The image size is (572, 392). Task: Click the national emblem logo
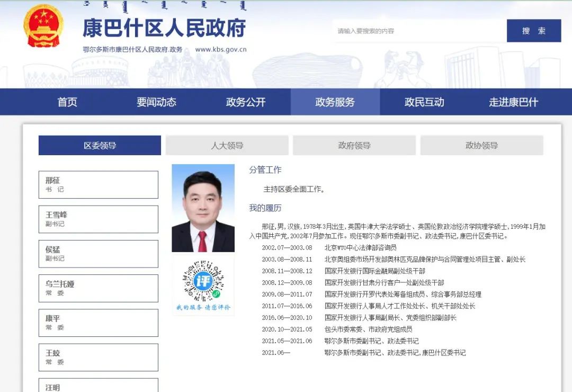coord(43,26)
